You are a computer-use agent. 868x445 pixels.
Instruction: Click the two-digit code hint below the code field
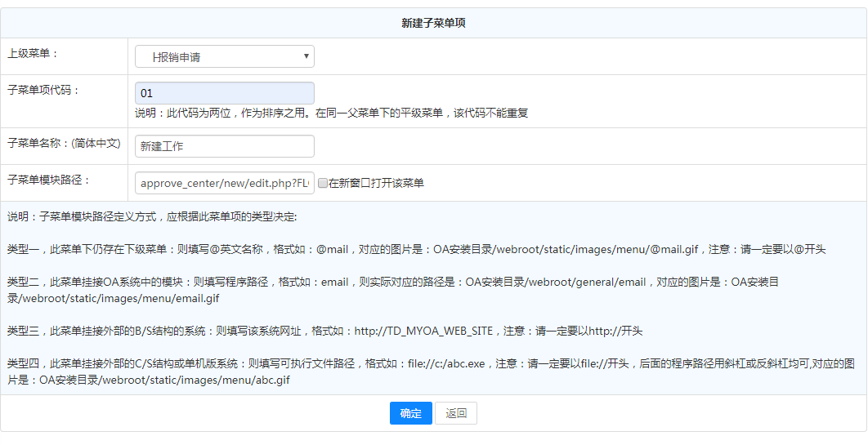331,113
